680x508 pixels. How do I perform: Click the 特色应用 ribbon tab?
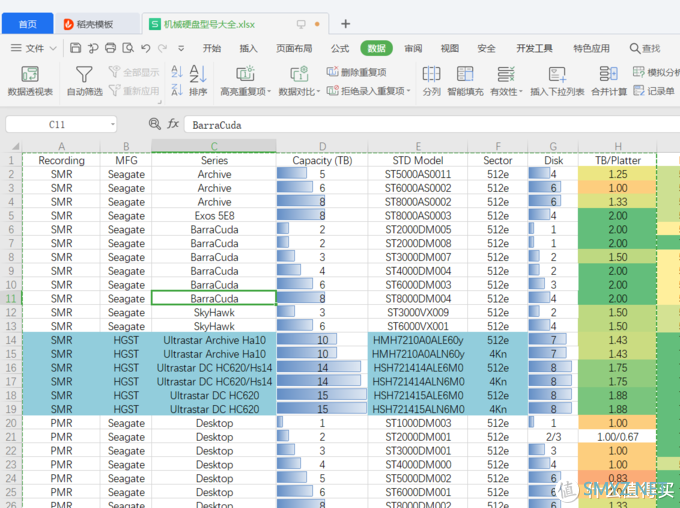pyautogui.click(x=591, y=48)
